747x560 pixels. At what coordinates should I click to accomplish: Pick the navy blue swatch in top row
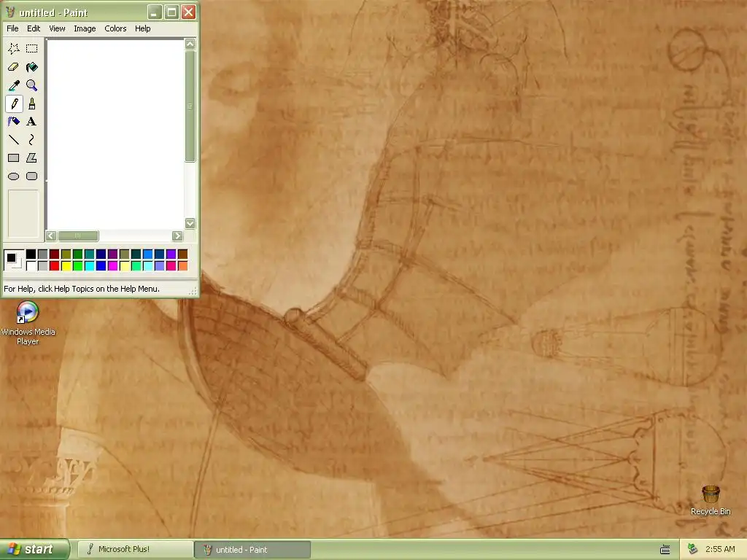pyautogui.click(x=101, y=254)
